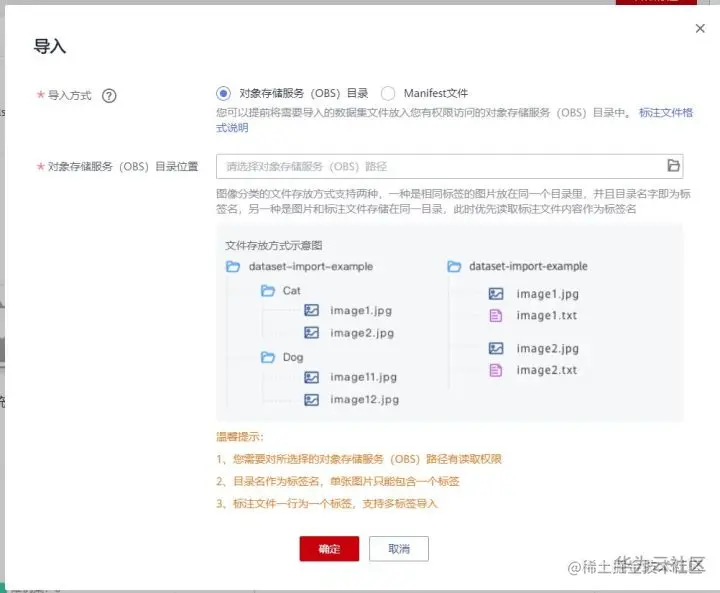Click the image1.txt file name

(x=546, y=316)
